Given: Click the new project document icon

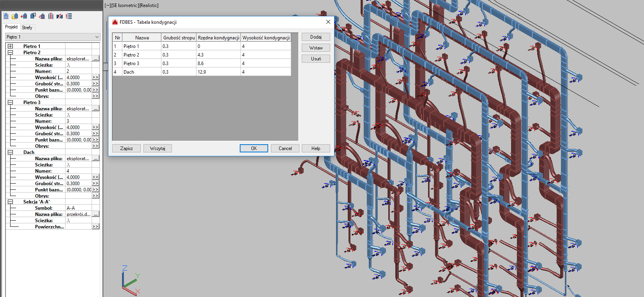Looking at the screenshot, I should tap(6, 16).
